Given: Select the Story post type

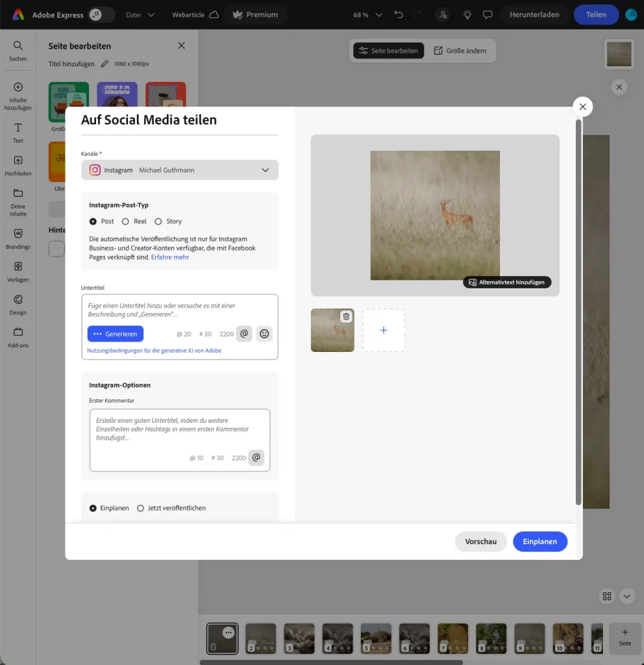Looking at the screenshot, I should point(158,221).
